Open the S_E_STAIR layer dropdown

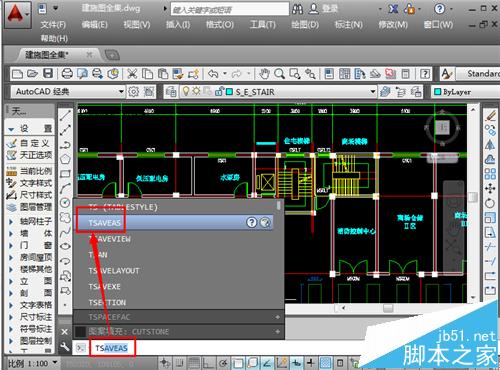click(x=278, y=91)
